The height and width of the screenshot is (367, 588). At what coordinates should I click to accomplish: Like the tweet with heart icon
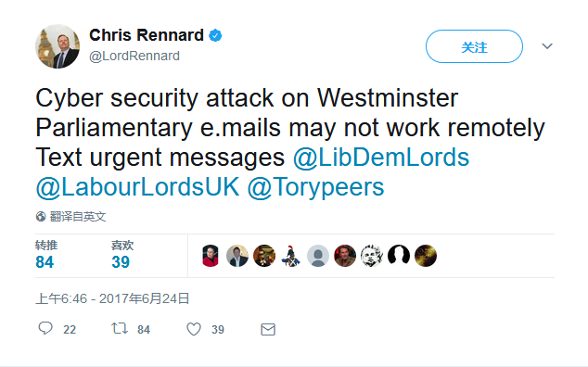coord(194,329)
